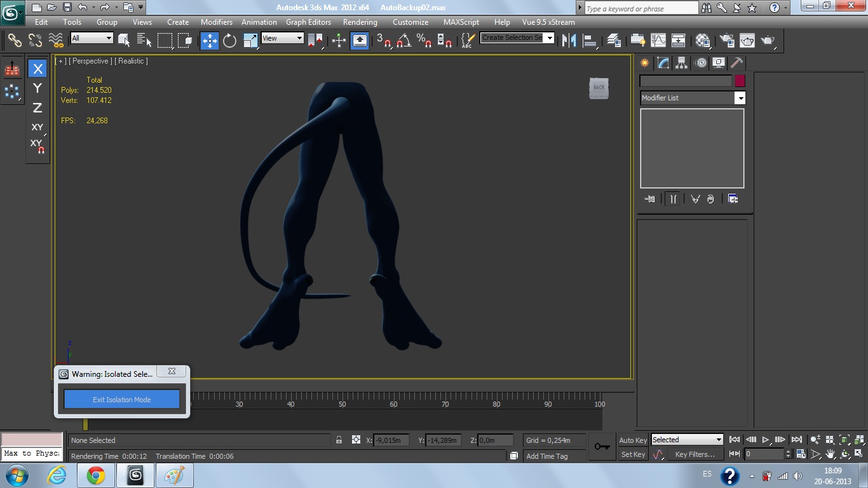Toggle the Angle Snap icon

pos(403,41)
